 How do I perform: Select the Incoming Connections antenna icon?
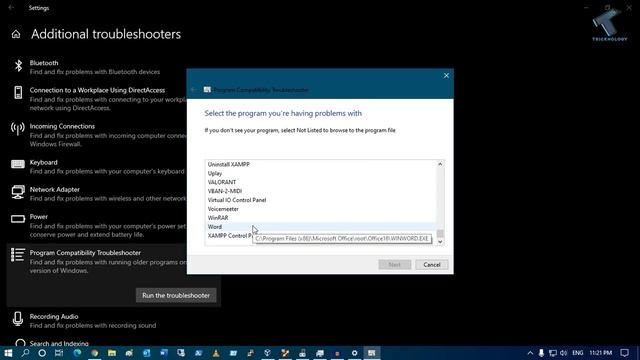coord(18,129)
